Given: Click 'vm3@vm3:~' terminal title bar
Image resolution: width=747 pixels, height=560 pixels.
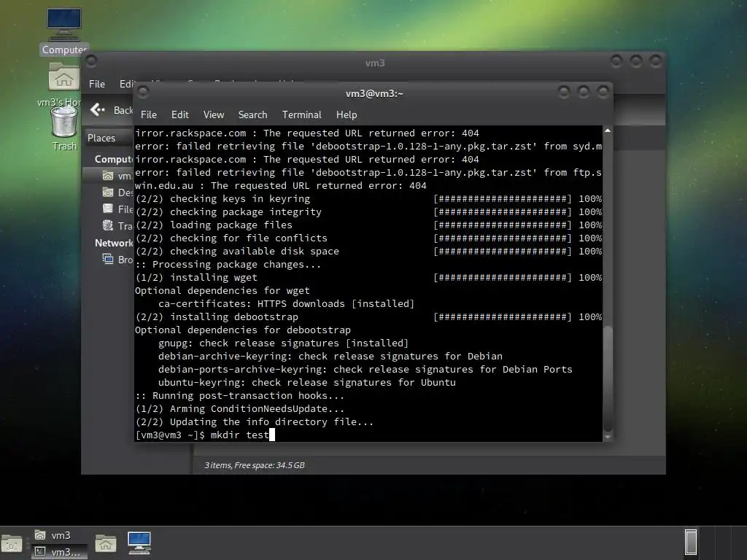Looking at the screenshot, I should click(x=374, y=94).
